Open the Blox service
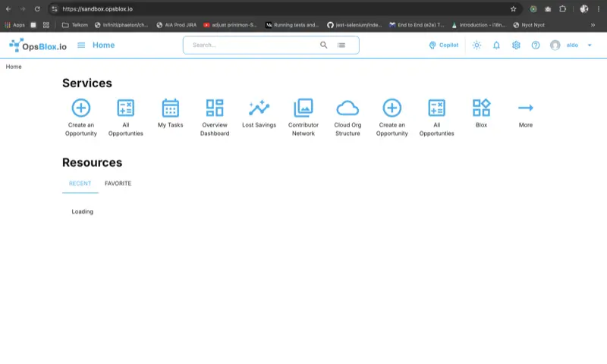 [x=481, y=113]
